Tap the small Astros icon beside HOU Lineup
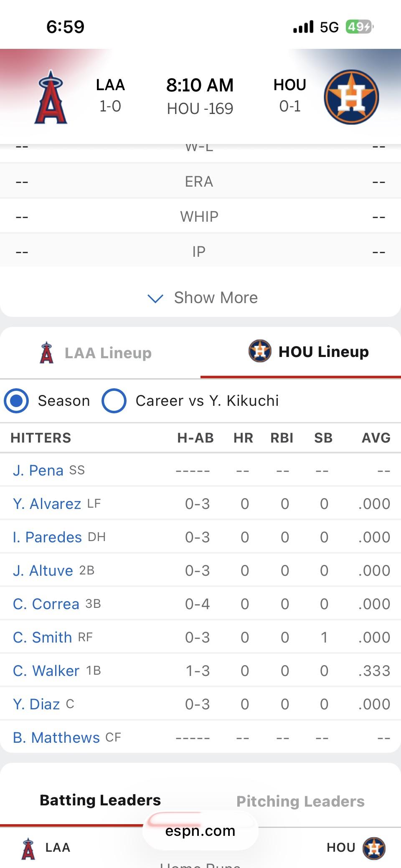The width and height of the screenshot is (401, 868). point(259,351)
